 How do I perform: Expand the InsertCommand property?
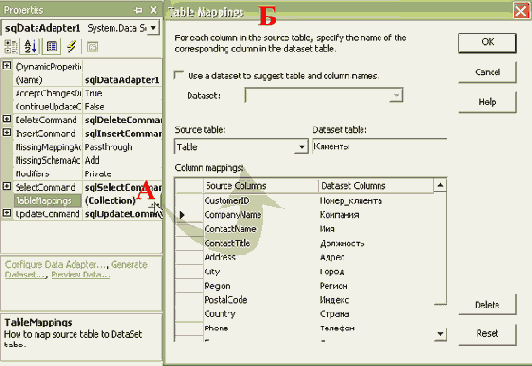(7, 133)
